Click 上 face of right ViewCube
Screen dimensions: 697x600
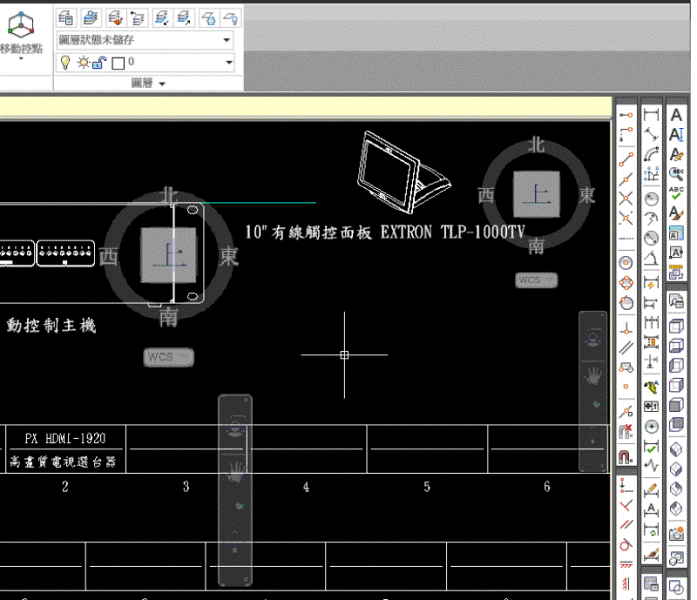point(537,195)
